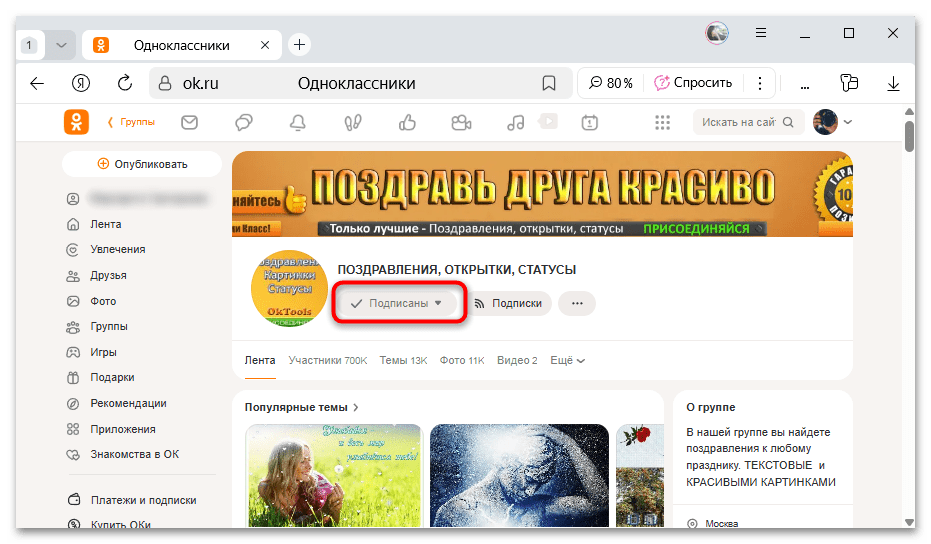Screen dimensions: 931x544
Task: Open the browser extensions icon
Action: (850, 83)
